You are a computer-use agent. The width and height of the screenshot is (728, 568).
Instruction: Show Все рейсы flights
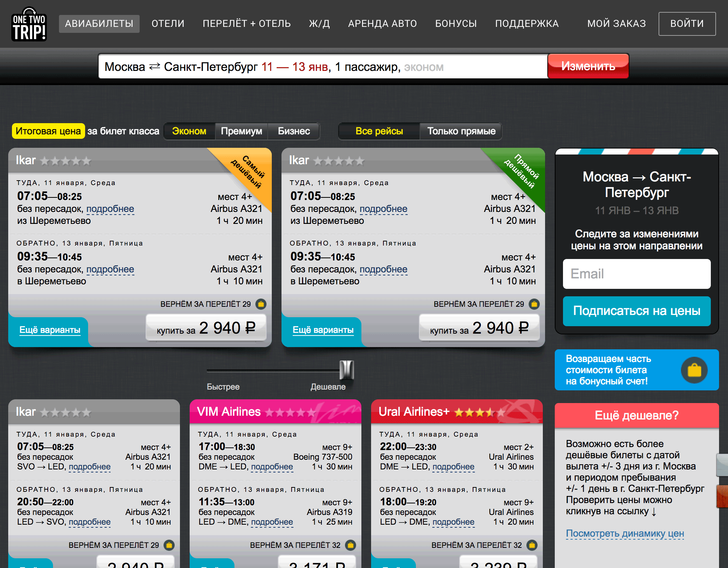click(379, 131)
